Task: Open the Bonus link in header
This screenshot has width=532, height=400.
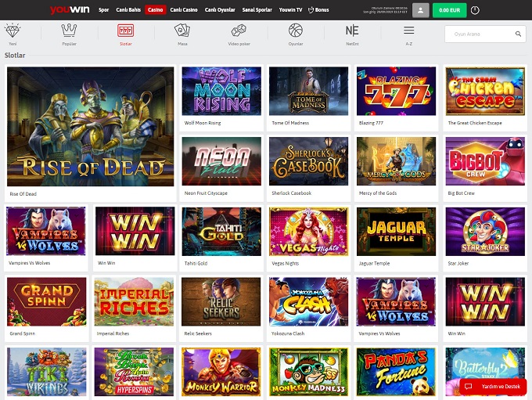Action: (x=319, y=10)
